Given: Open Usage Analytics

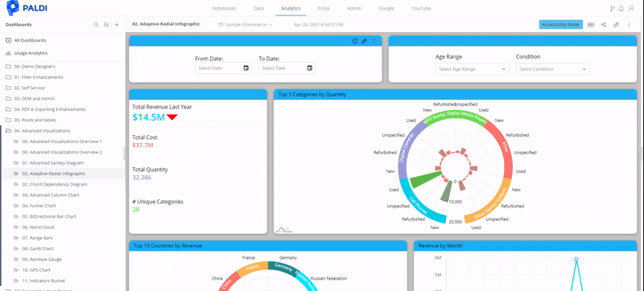Looking at the screenshot, I should coord(31,53).
